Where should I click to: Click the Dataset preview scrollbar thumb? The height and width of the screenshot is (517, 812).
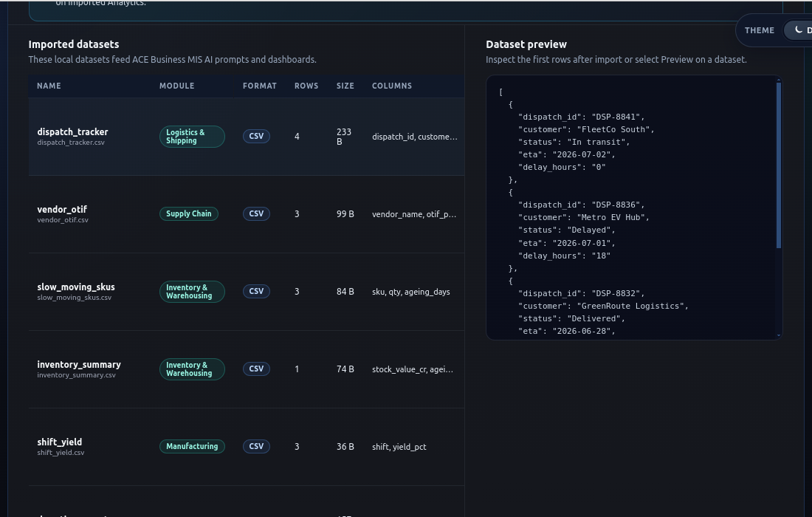tap(778, 165)
